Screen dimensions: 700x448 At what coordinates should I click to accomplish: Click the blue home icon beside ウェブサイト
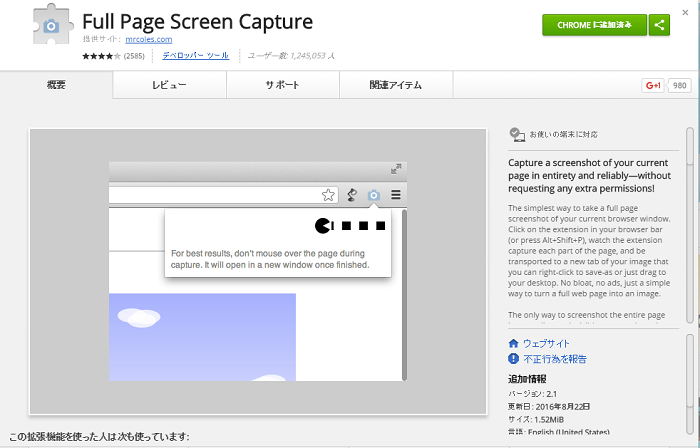coord(513,343)
